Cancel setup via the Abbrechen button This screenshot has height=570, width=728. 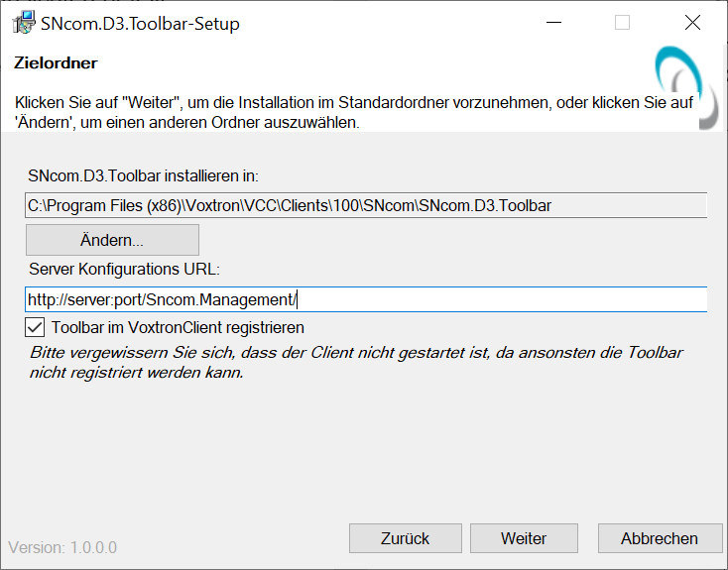click(659, 538)
